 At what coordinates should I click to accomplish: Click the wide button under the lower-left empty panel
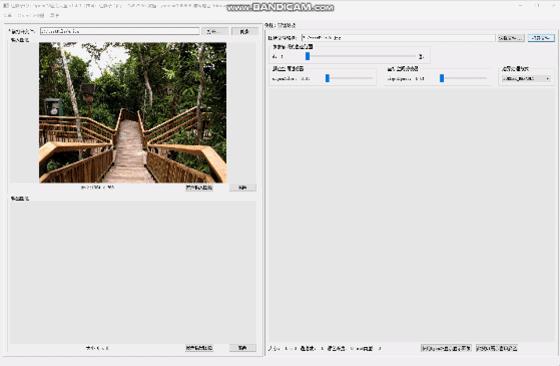click(199, 348)
